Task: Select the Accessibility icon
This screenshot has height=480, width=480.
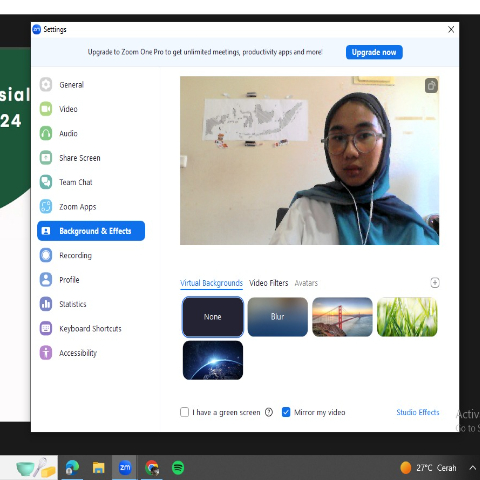Action: (46, 353)
